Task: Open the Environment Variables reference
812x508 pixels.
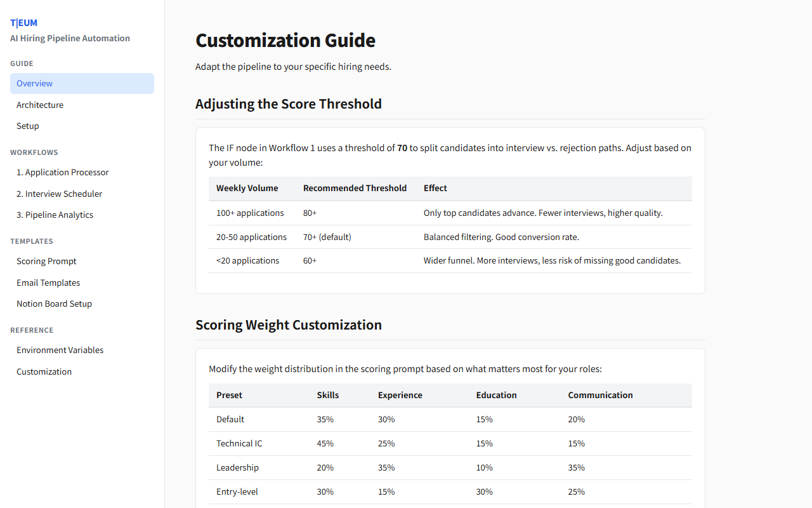Action: (x=60, y=349)
